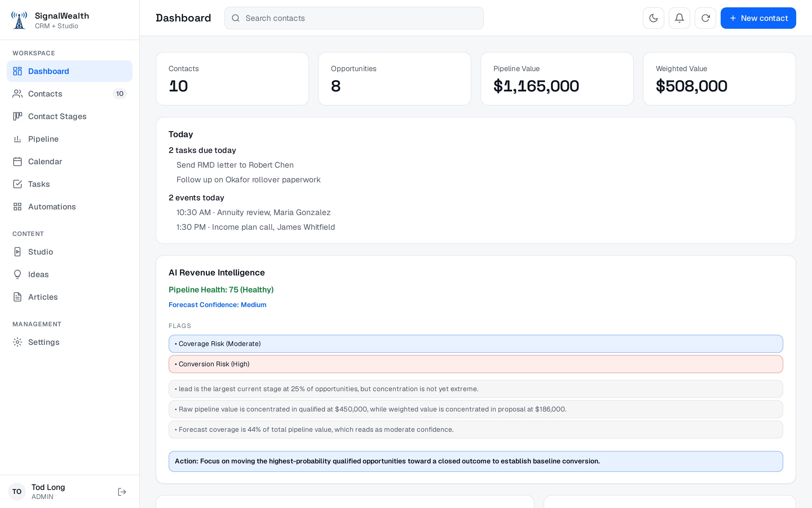
Task: Click the Tasks checkmark icon
Action: (x=17, y=184)
